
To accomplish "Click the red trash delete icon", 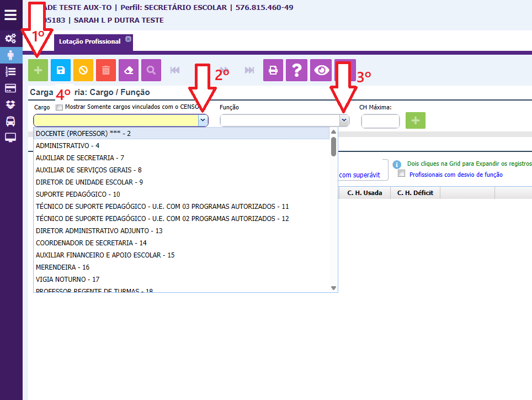I will point(106,71).
